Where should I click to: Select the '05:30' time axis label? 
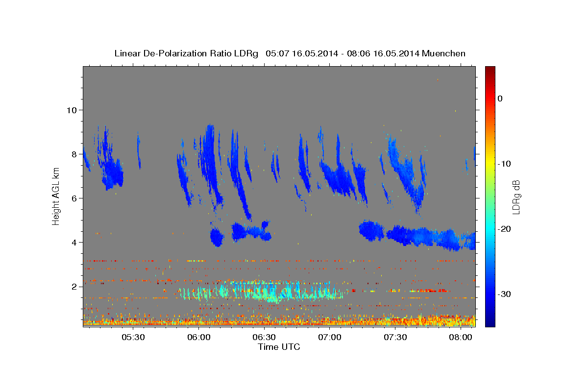click(133, 337)
